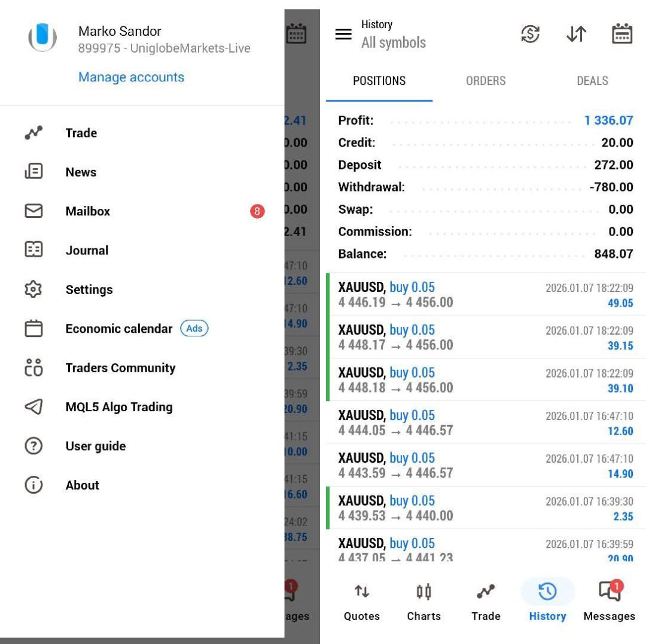The height and width of the screenshot is (644, 646).
Task: Select Journal menu label
Action: click(87, 250)
